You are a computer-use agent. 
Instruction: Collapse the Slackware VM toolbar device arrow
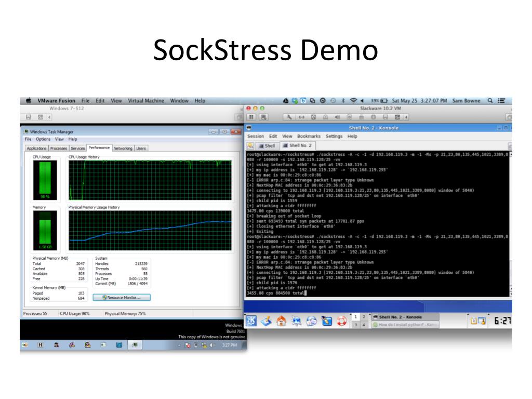pos(406,117)
